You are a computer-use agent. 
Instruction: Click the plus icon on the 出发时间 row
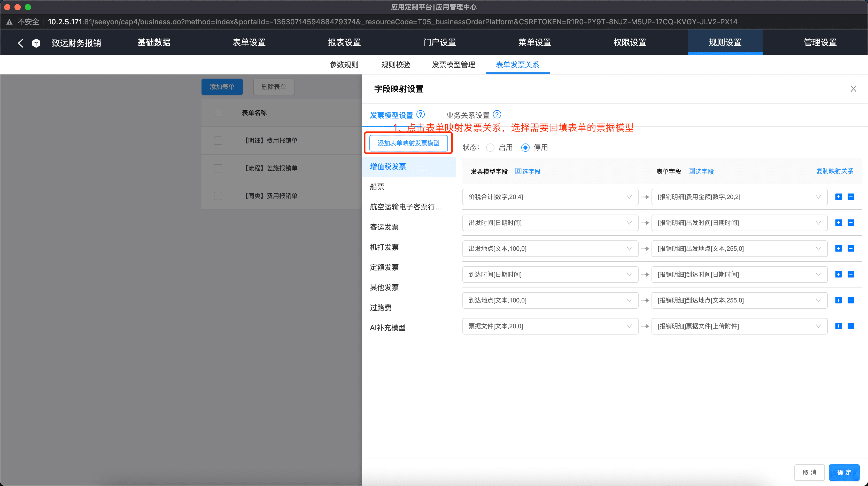[838, 223]
